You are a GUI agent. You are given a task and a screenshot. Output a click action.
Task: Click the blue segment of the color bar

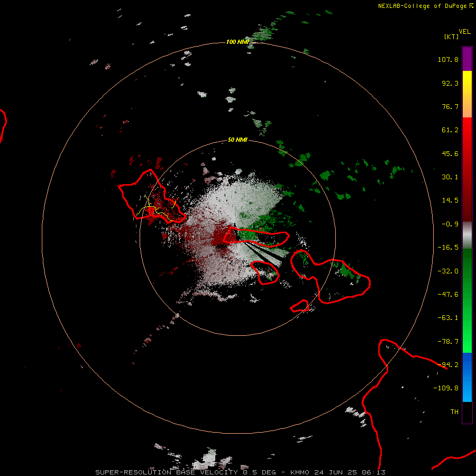pyautogui.click(x=467, y=377)
